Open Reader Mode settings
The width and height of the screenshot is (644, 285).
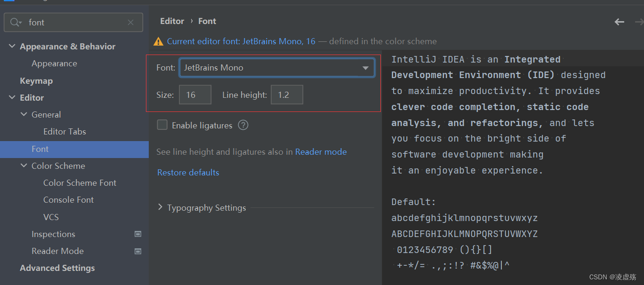57,251
